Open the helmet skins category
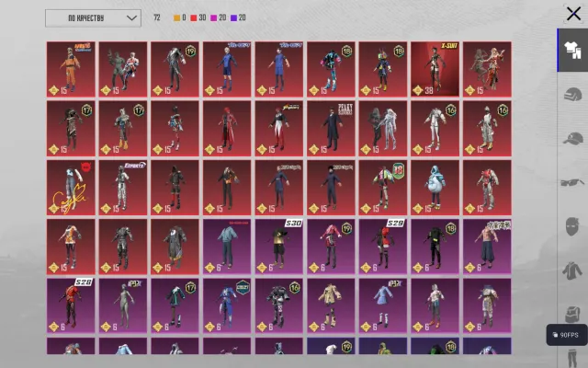The width and height of the screenshot is (588, 368). point(572,95)
